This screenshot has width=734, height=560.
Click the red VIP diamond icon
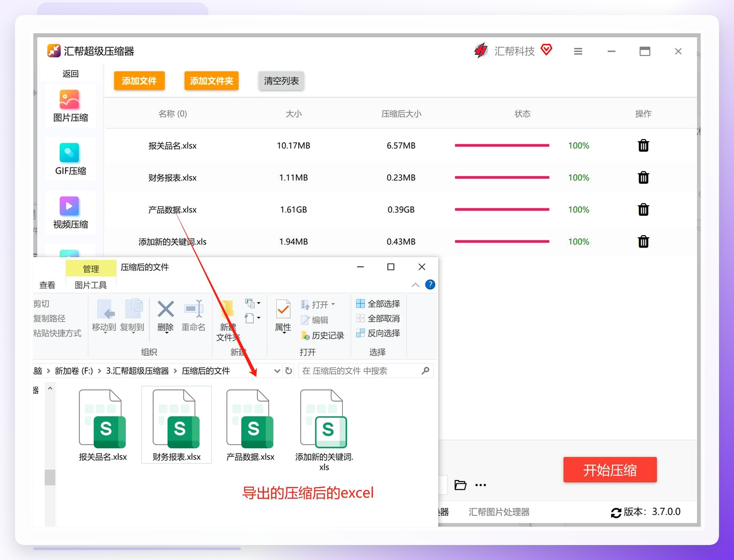click(546, 50)
